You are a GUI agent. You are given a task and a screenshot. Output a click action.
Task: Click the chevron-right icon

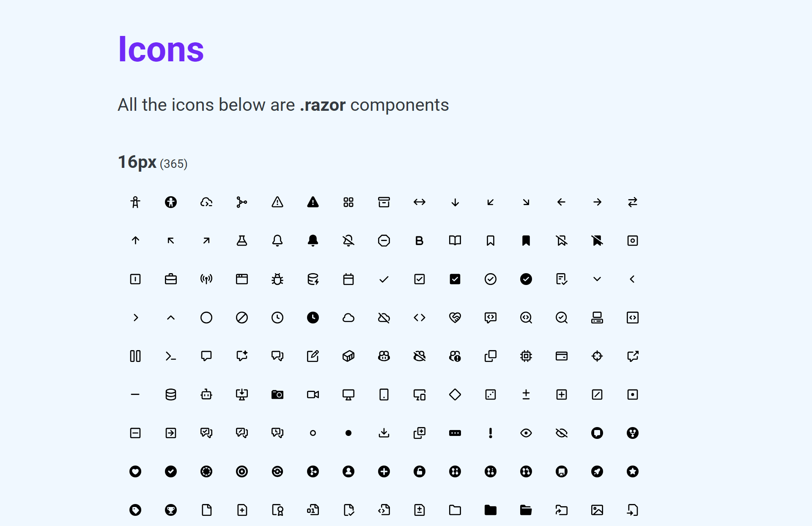coord(135,318)
